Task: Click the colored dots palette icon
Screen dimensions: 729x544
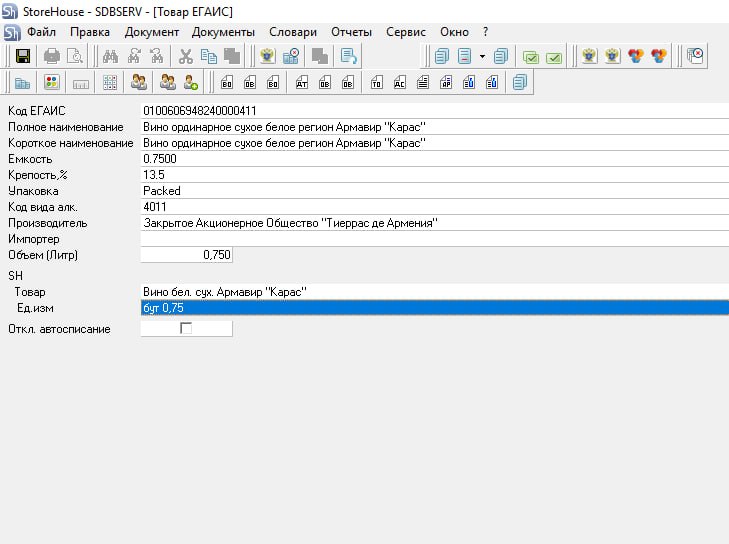Action: 51,83
